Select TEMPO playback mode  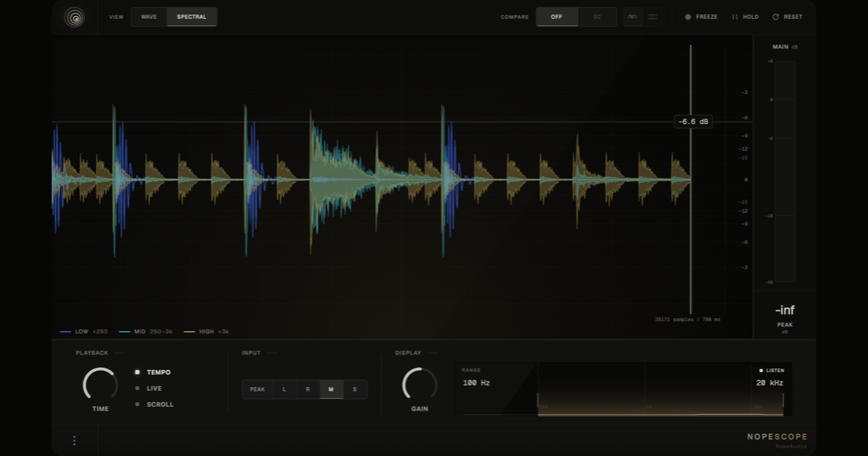pyautogui.click(x=153, y=372)
